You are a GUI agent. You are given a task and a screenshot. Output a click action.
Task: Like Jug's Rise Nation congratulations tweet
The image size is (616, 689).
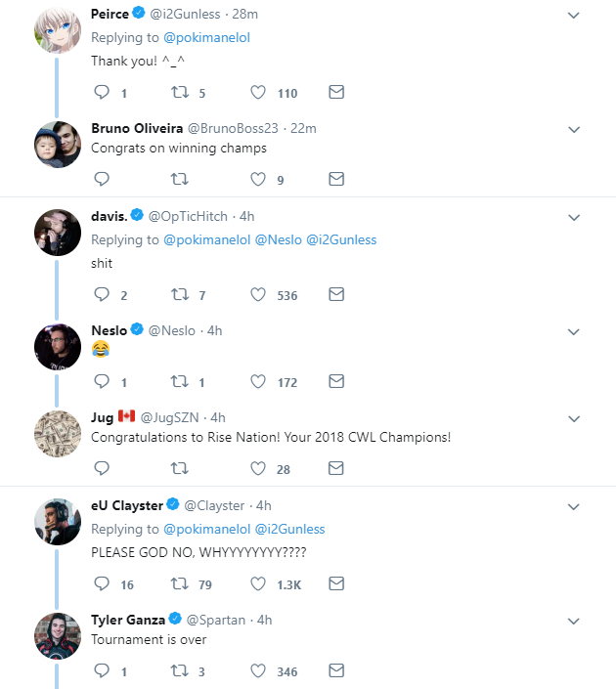[258, 468]
